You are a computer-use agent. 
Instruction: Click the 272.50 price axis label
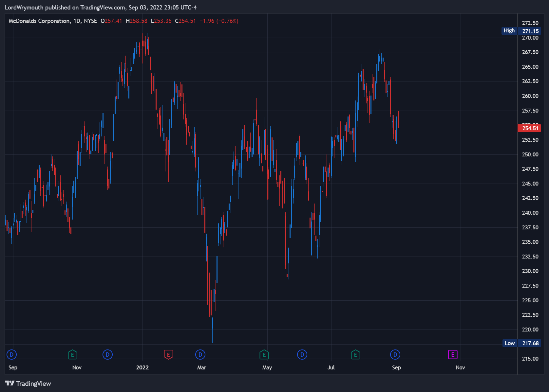530,23
